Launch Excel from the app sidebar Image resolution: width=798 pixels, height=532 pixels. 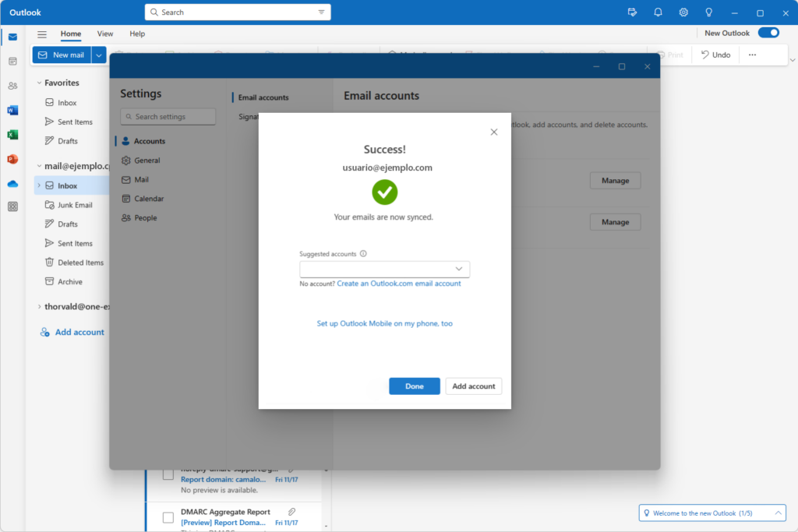tap(12, 135)
